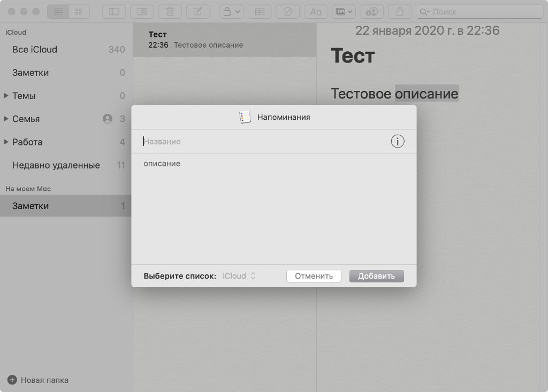
Task: Open the media photo dropdown
Action: (x=343, y=11)
